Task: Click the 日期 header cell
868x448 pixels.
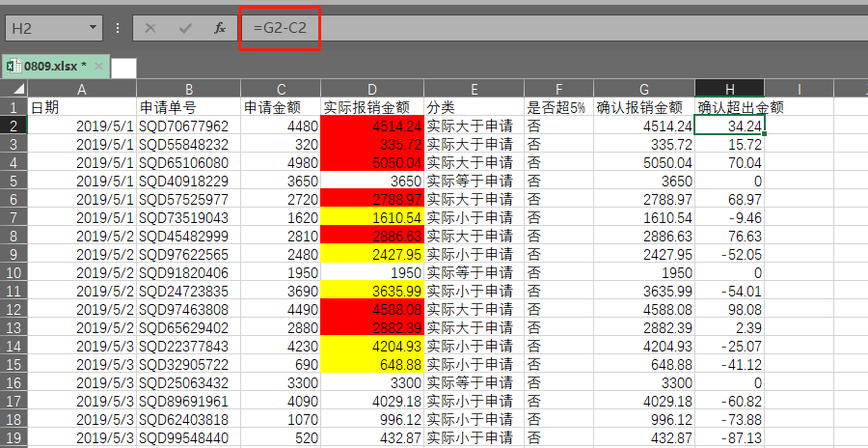Action: (82, 107)
